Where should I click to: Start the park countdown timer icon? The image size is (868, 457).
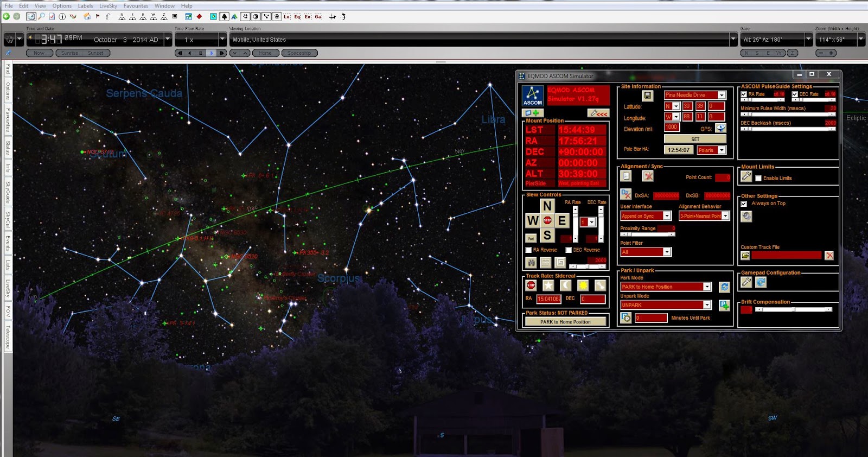point(626,318)
